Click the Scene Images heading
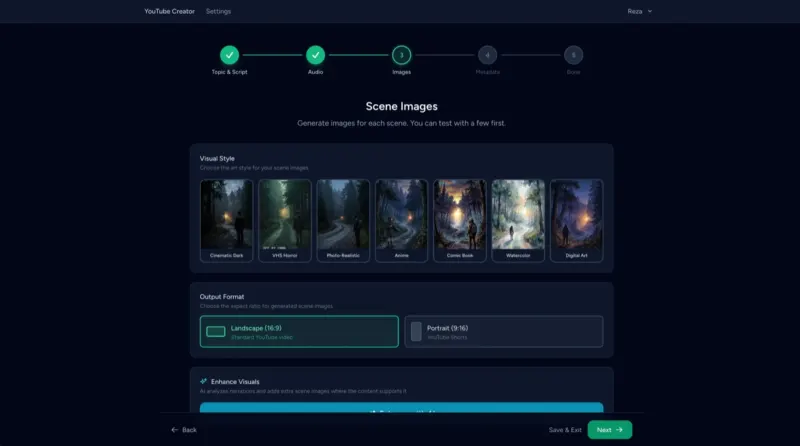 tap(402, 106)
